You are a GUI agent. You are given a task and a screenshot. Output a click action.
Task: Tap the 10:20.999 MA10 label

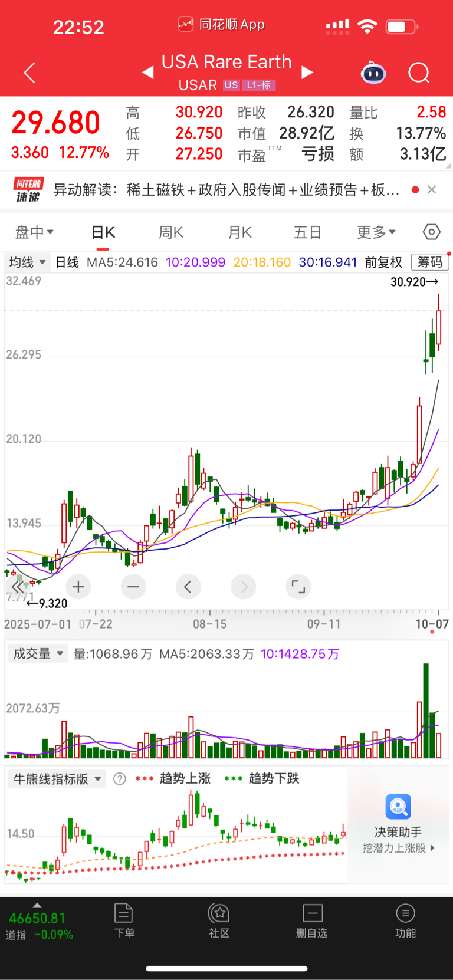pos(195,262)
